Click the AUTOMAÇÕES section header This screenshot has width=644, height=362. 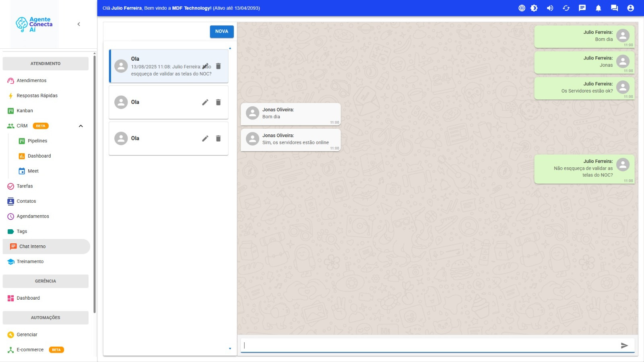click(45, 318)
